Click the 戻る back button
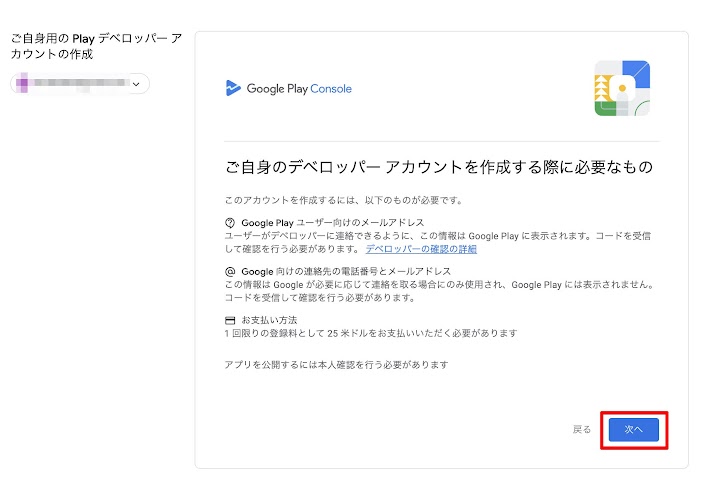This screenshot has height=497, width=720. (582, 429)
